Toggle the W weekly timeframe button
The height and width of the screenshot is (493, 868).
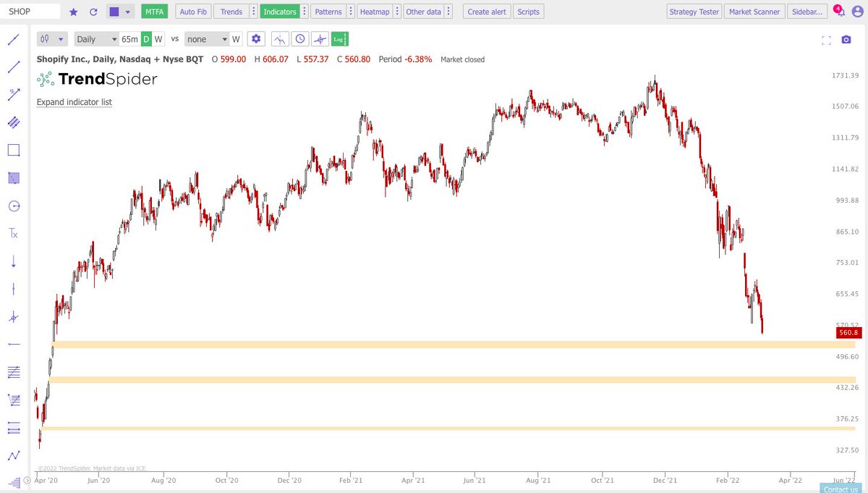tap(158, 39)
